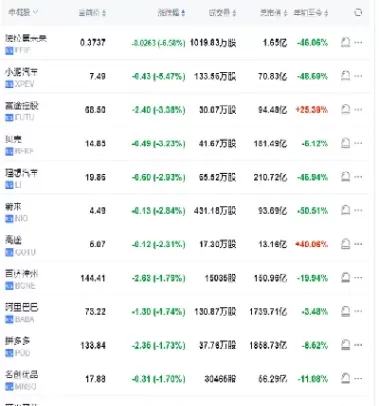Sort by the 最新价 column header
The width and height of the screenshot is (379, 406).
pyautogui.click(x=92, y=13)
